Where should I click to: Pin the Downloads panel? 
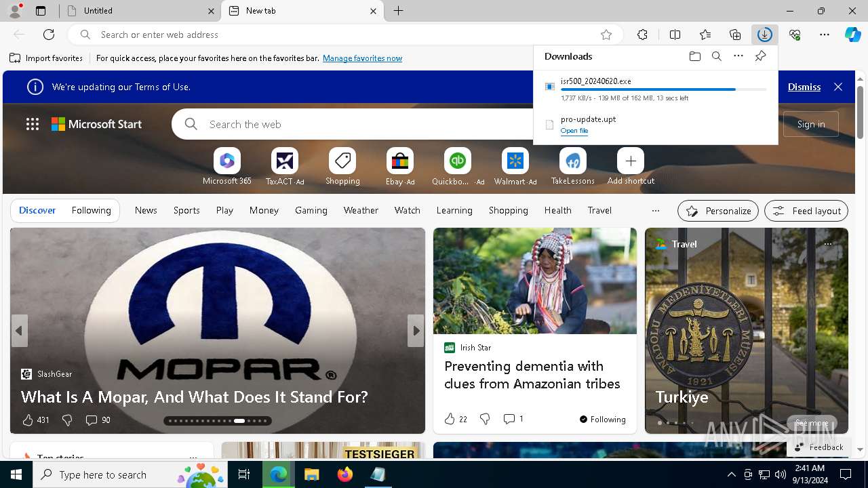click(761, 56)
